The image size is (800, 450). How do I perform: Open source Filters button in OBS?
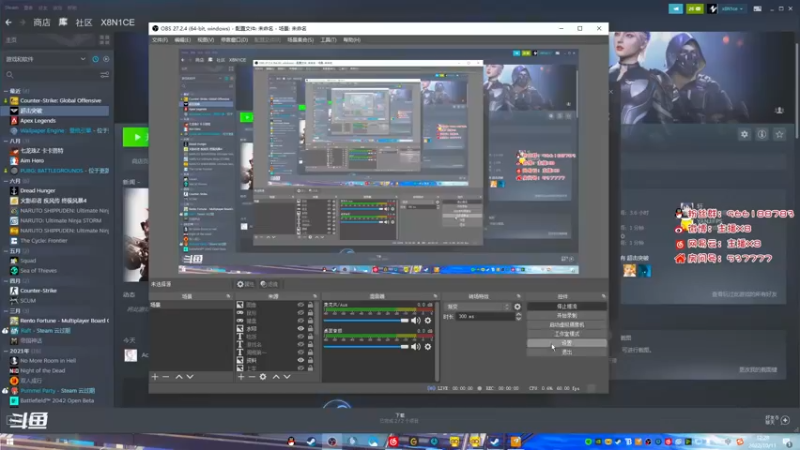point(269,284)
